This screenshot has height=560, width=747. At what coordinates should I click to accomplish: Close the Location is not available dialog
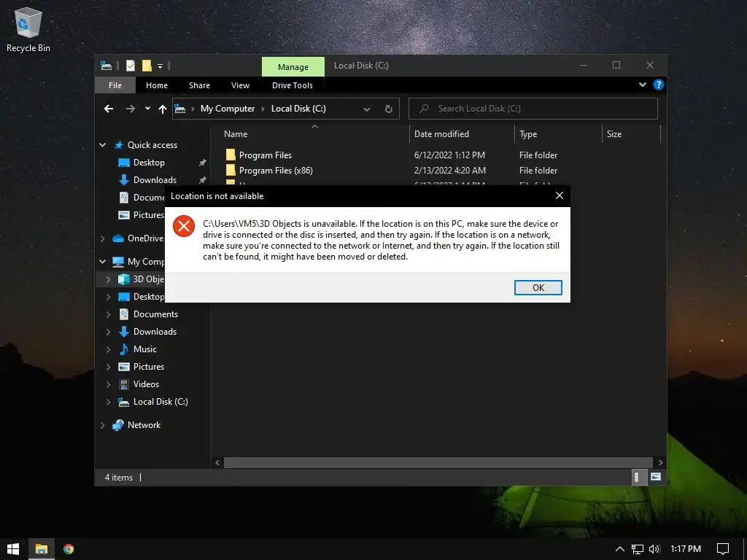coord(560,195)
